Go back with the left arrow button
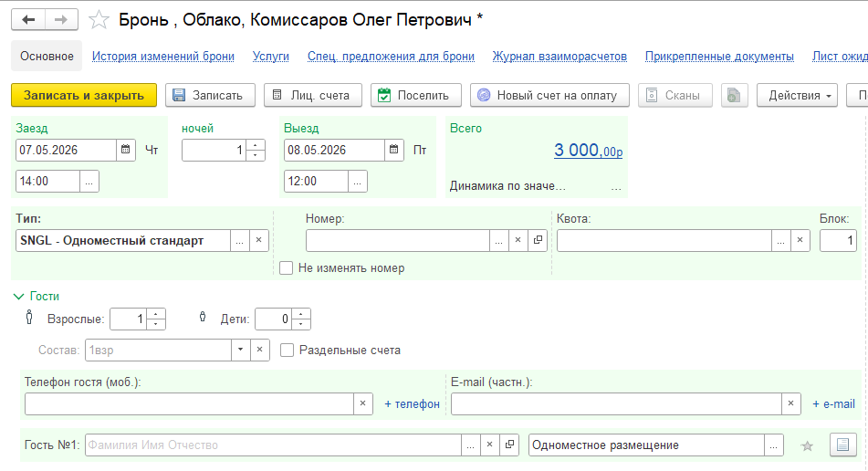 point(28,20)
